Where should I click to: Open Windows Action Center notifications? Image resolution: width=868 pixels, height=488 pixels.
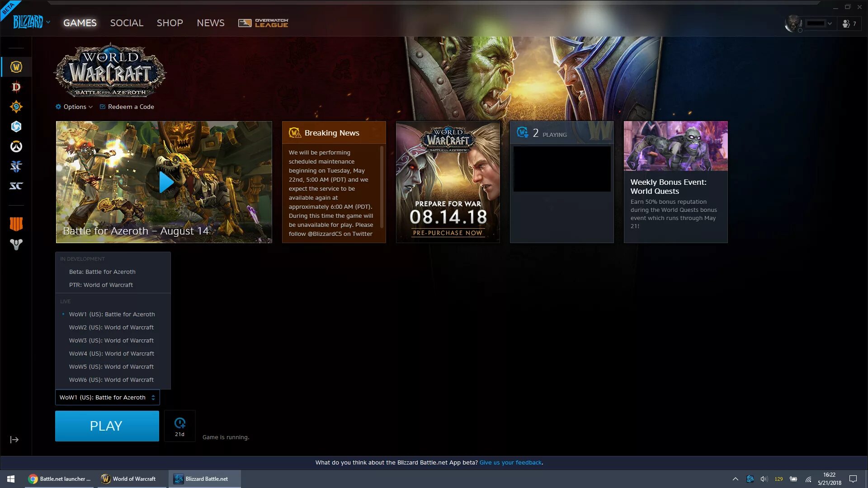click(853, 479)
